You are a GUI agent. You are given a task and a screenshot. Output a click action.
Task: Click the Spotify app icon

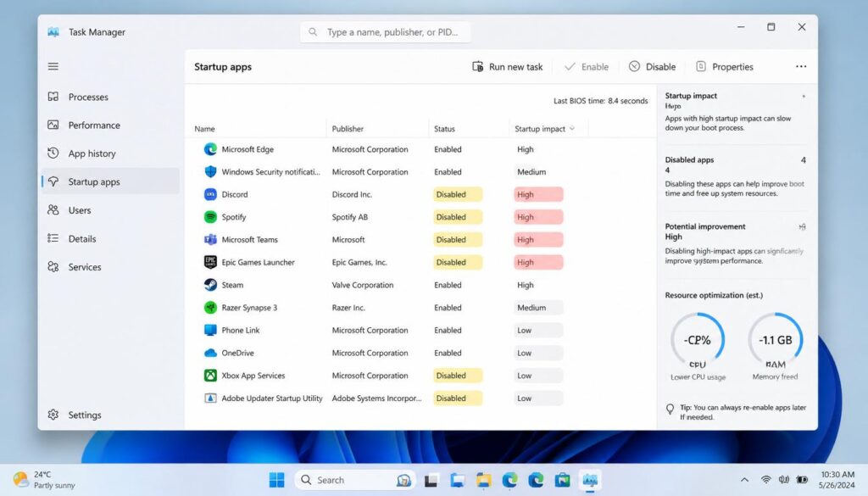210,217
